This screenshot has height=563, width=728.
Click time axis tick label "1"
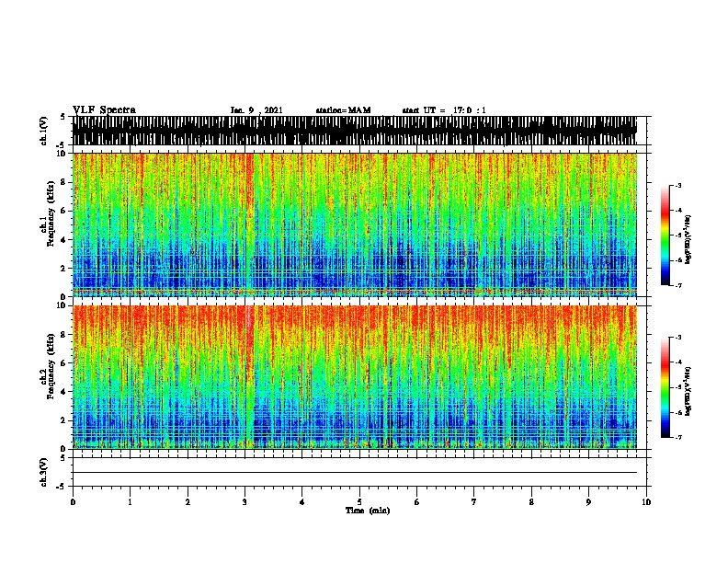(x=130, y=502)
